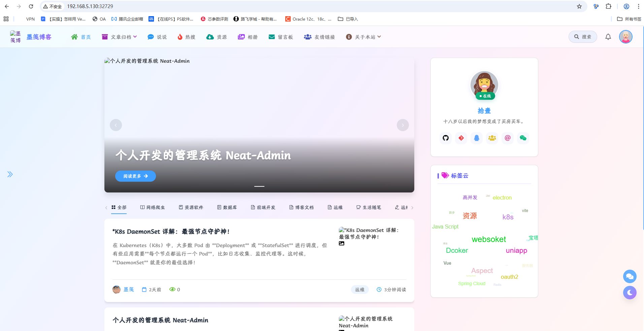Select the 前端开发 category tab

263,207
